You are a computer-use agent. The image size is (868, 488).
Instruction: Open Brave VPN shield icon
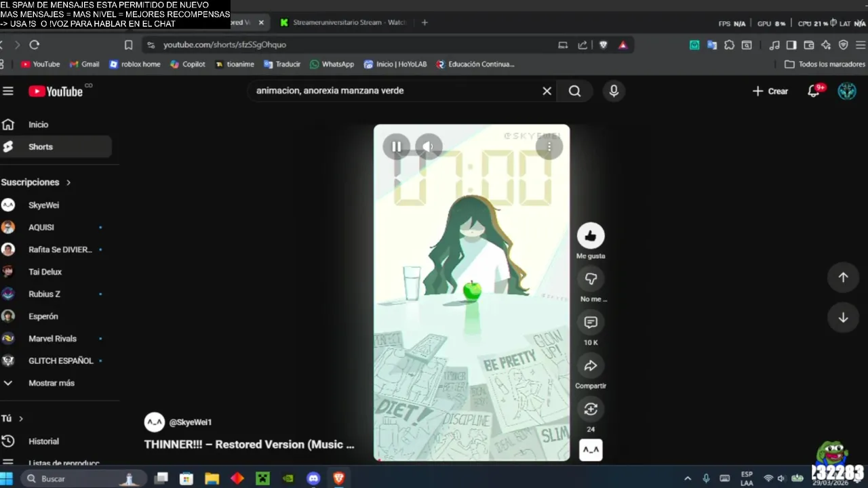(844, 45)
